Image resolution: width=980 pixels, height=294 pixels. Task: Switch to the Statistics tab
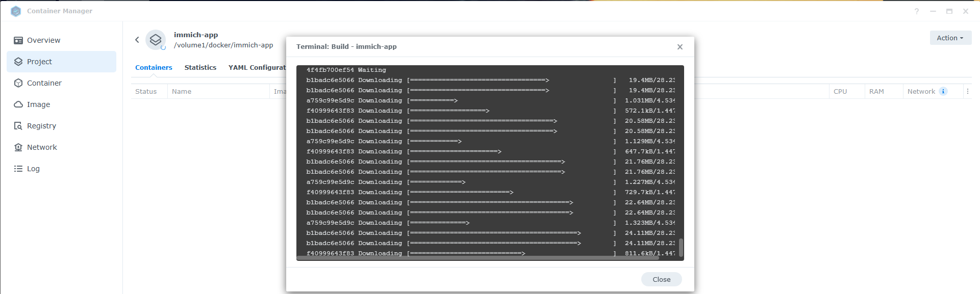[200, 67]
